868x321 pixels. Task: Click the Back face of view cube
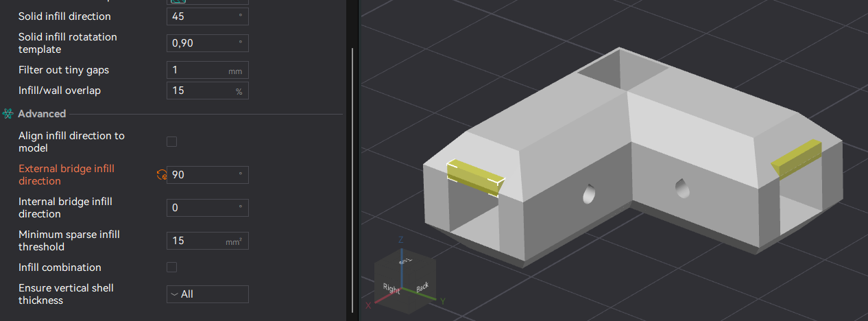point(422,287)
